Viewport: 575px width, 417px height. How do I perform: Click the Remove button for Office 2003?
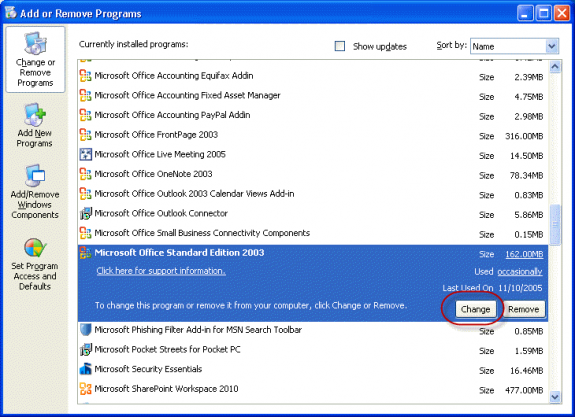point(524,309)
